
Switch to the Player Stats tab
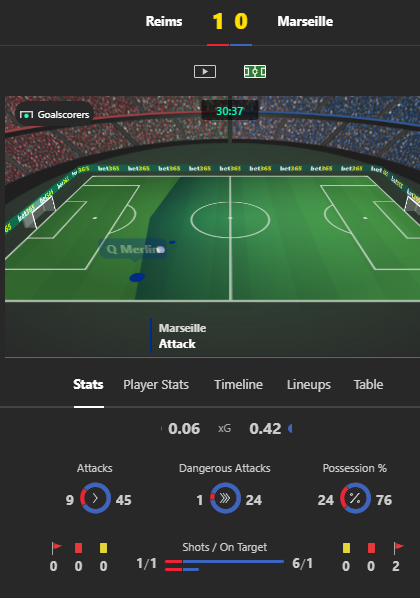pyautogui.click(x=156, y=384)
